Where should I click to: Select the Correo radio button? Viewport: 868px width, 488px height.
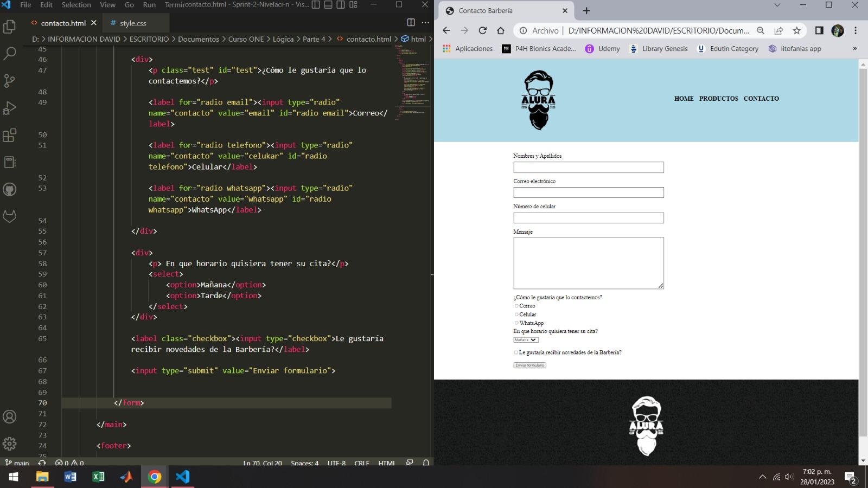pos(516,306)
